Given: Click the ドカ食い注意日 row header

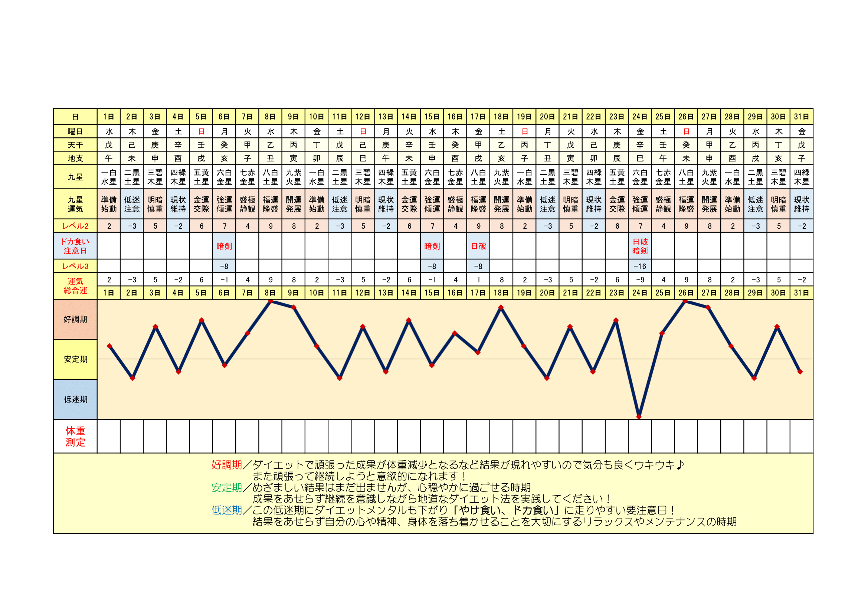Looking at the screenshot, I should (x=75, y=246).
